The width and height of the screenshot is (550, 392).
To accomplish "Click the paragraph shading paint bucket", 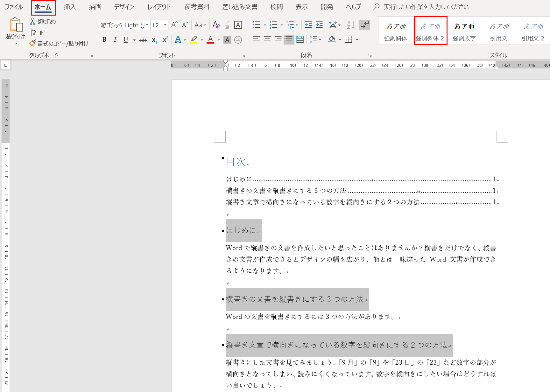I will tap(332, 40).
